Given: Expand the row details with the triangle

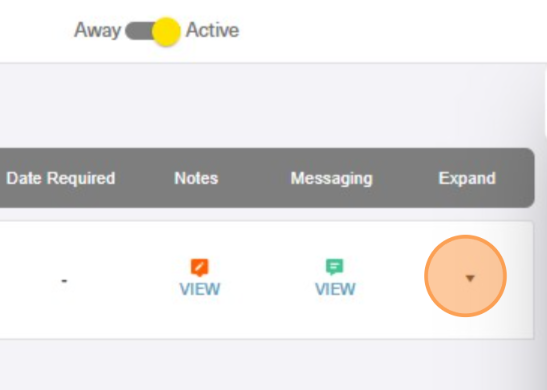Looking at the screenshot, I should pyautogui.click(x=470, y=278).
